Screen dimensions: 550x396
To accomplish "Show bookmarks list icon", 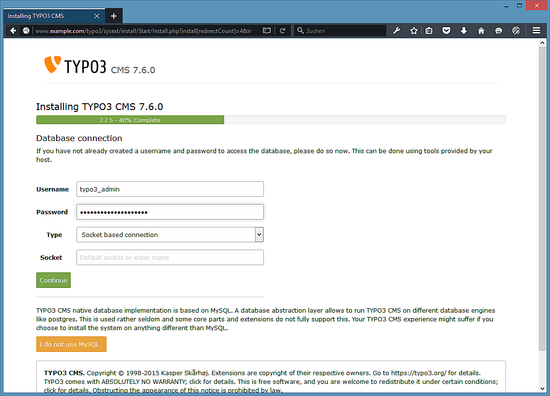I will point(429,31).
